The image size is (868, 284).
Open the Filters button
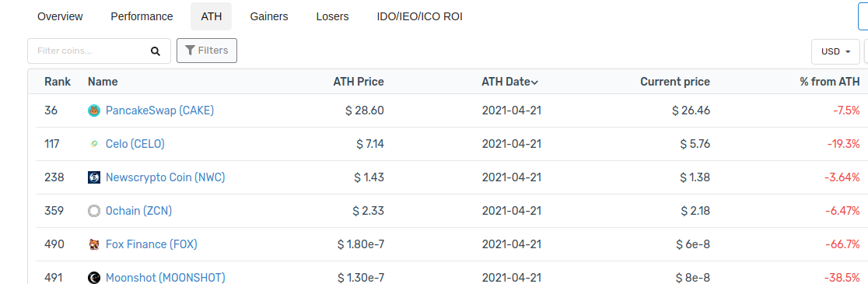pyautogui.click(x=206, y=51)
